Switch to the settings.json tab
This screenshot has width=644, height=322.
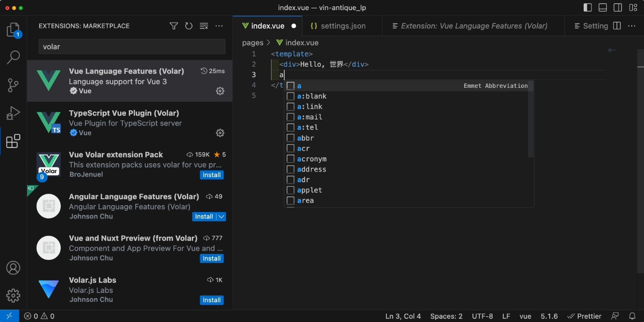(x=343, y=26)
